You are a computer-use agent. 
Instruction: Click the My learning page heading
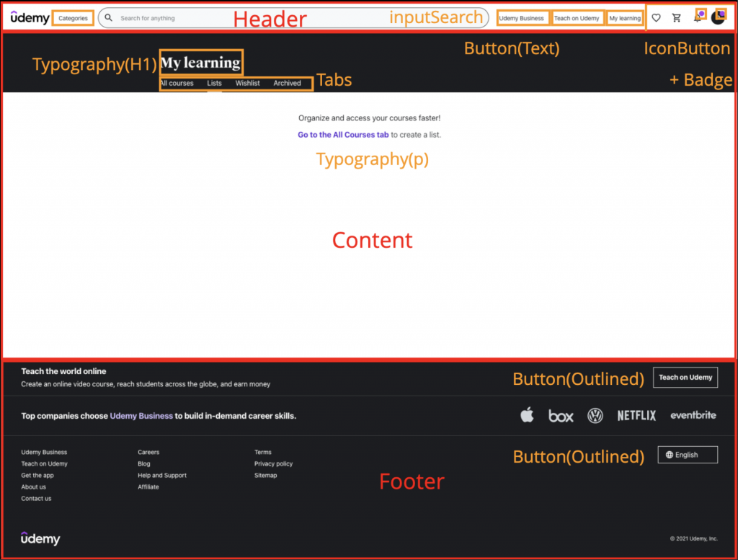pos(201,63)
